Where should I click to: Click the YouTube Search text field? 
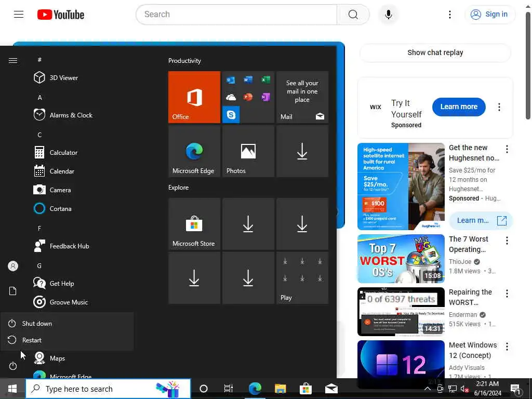pos(236,14)
